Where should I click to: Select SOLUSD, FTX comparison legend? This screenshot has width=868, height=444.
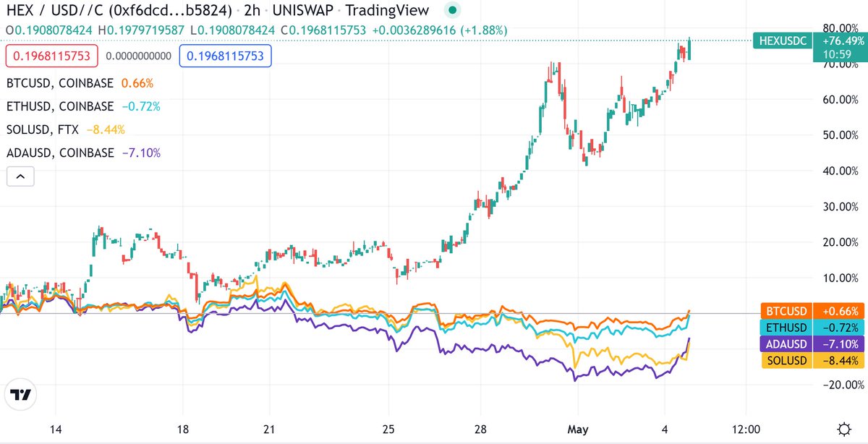pyautogui.click(x=43, y=129)
